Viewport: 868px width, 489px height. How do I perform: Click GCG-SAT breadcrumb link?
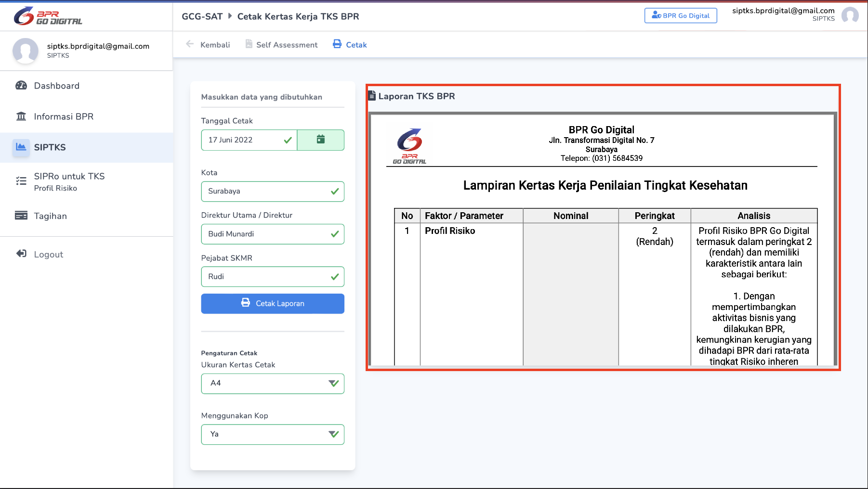[202, 16]
